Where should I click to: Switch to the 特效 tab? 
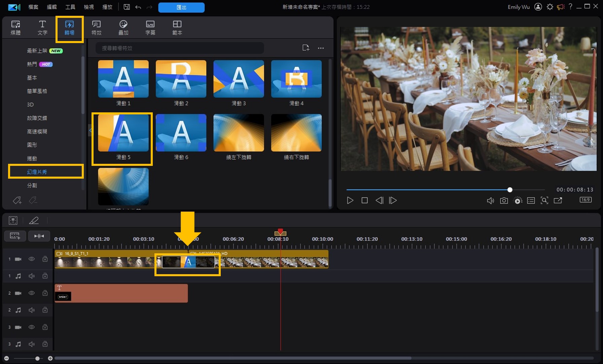[x=96, y=28]
